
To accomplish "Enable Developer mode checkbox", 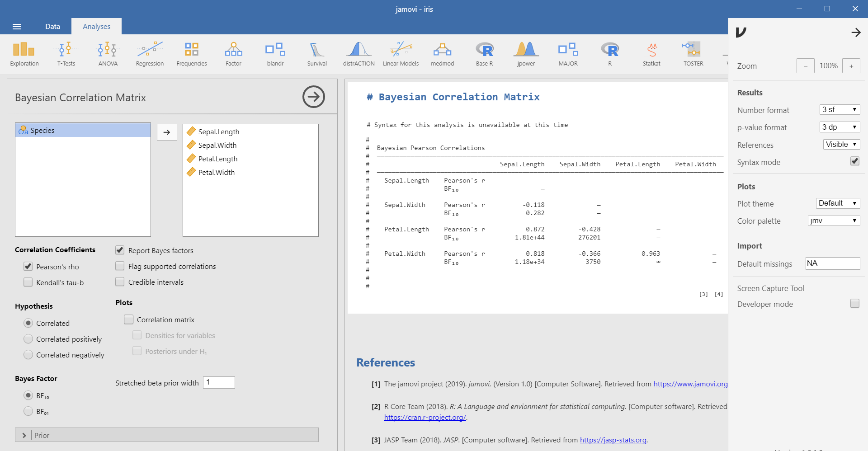I will point(854,303).
